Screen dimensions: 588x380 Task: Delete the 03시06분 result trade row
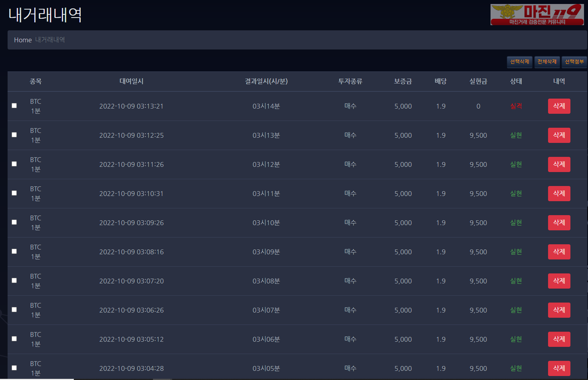(x=559, y=339)
